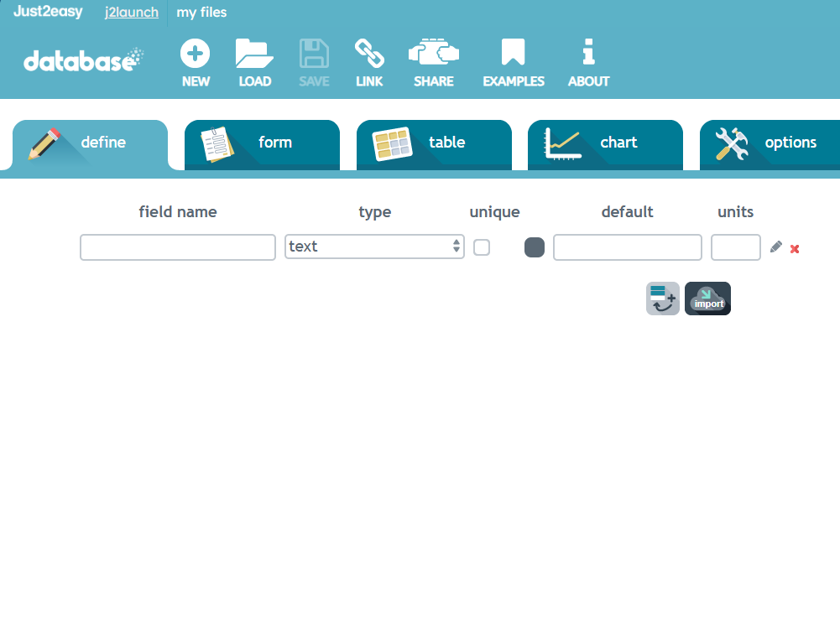The image size is (840, 644).
Task: Open the SHARE icon
Action: pyautogui.click(x=434, y=53)
